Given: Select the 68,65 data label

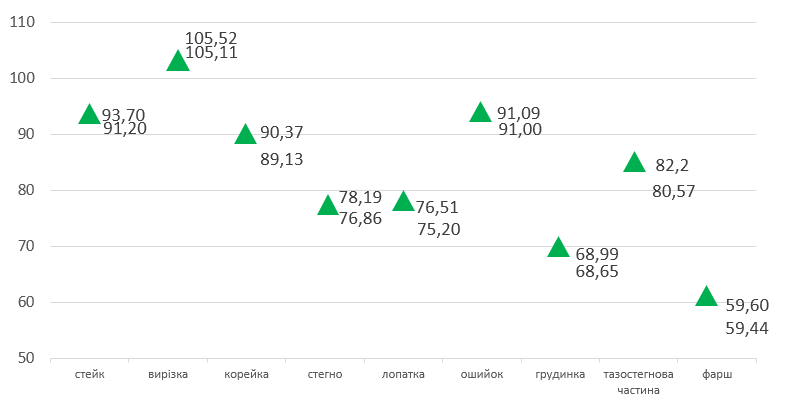Looking at the screenshot, I should click(599, 271).
